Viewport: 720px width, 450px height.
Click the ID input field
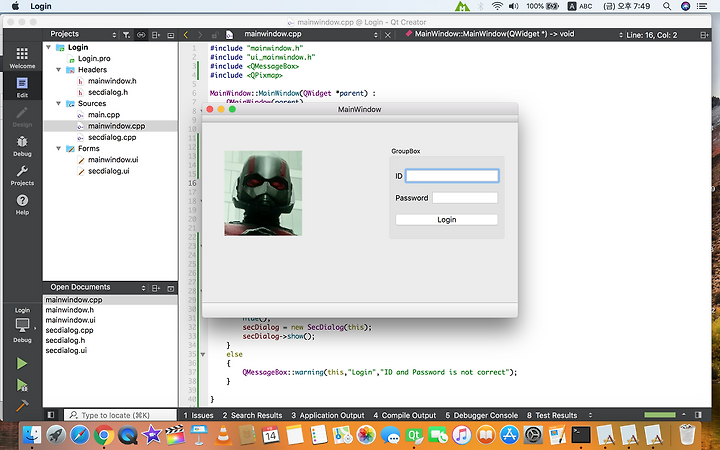tap(452, 176)
